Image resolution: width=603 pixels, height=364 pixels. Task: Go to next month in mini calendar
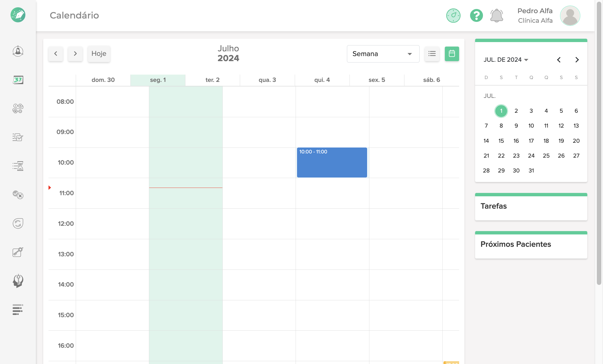pos(577,60)
